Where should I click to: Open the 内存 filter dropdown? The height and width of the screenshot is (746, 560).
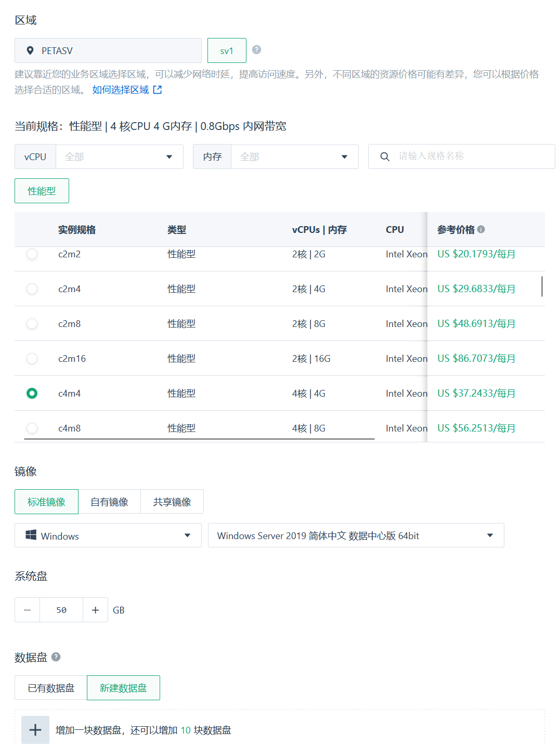coord(294,156)
